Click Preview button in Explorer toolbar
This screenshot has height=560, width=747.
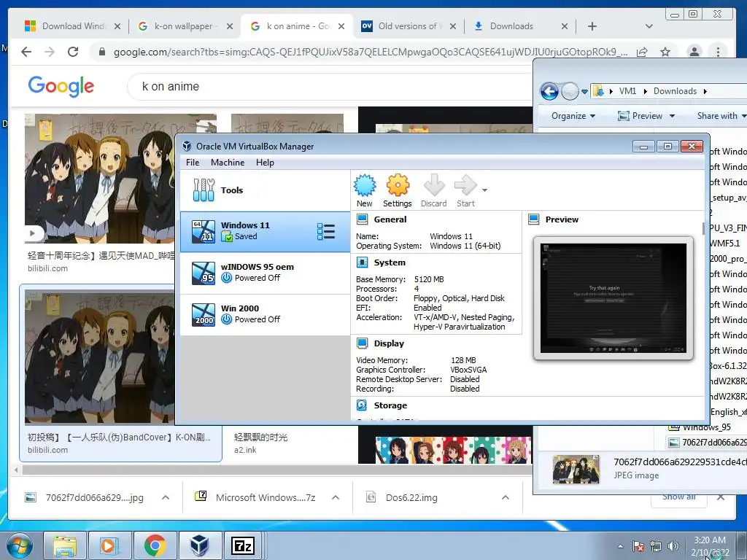click(x=640, y=116)
